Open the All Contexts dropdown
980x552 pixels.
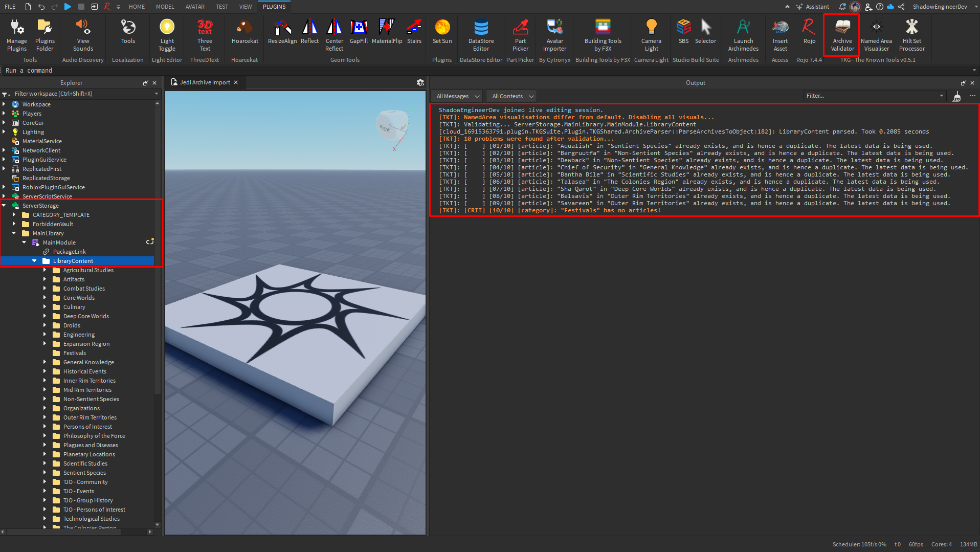point(513,96)
